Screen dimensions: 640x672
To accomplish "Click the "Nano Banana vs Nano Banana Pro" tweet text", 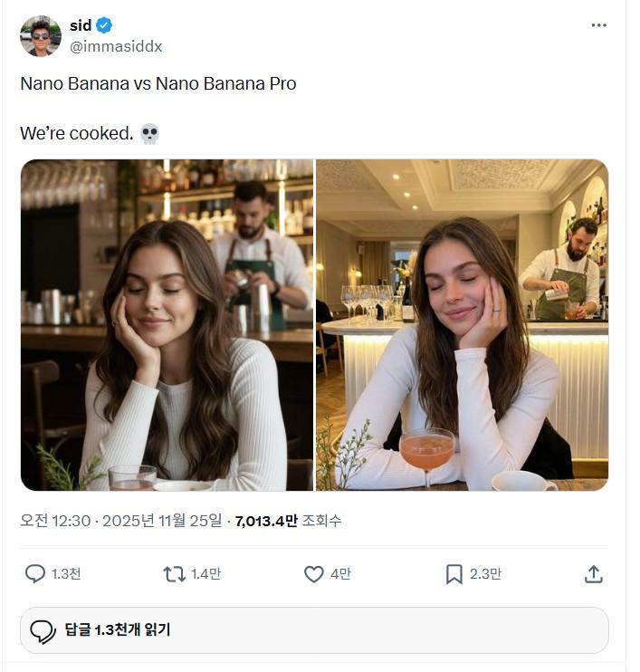I will pos(158,84).
